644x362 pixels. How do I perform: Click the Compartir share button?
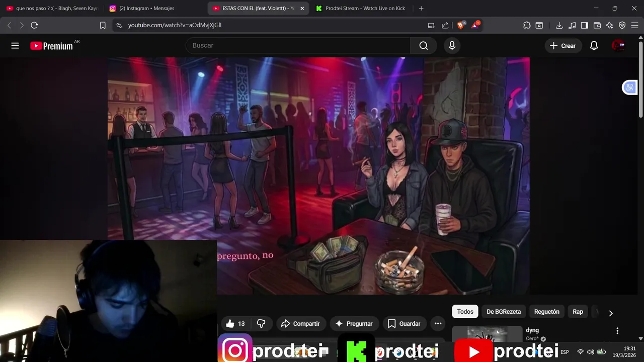point(300,324)
